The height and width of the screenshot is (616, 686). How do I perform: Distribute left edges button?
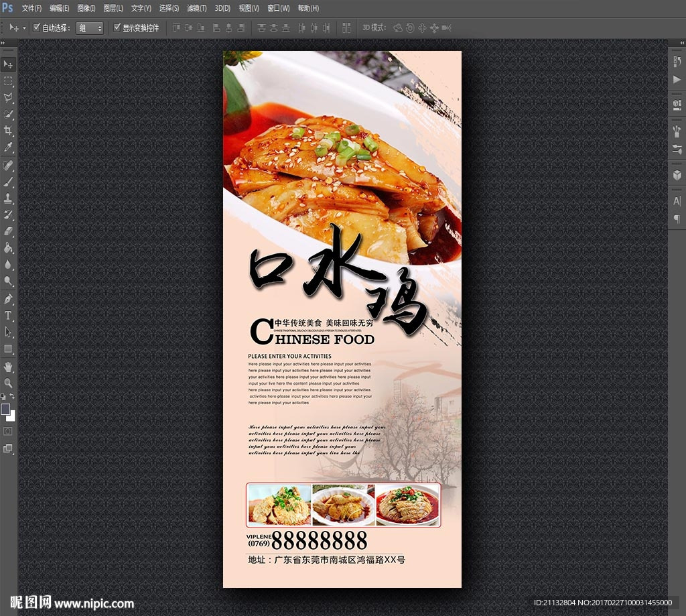301,28
